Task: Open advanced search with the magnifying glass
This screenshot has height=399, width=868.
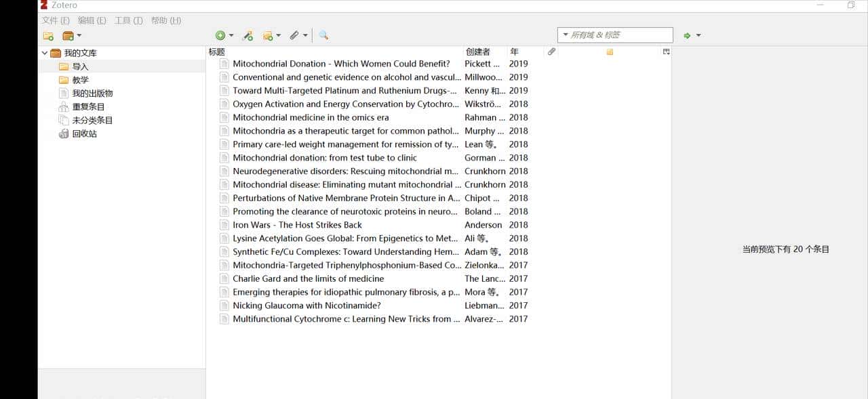Action: 323,35
